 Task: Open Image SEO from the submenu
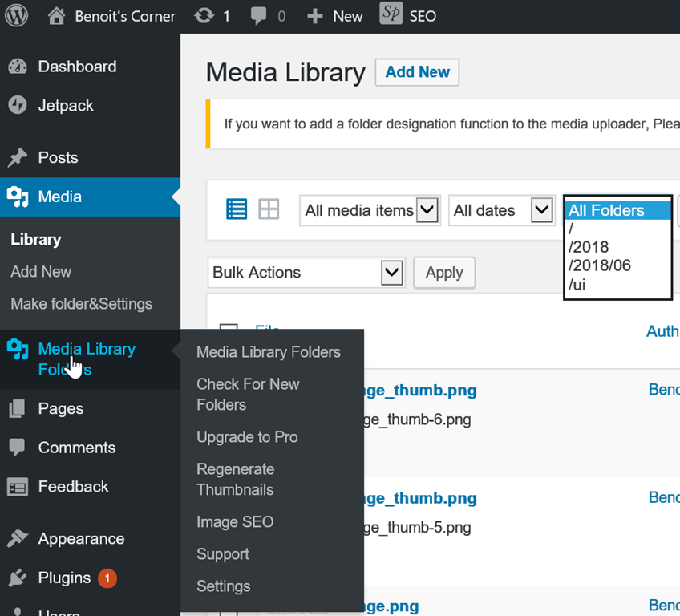235,522
